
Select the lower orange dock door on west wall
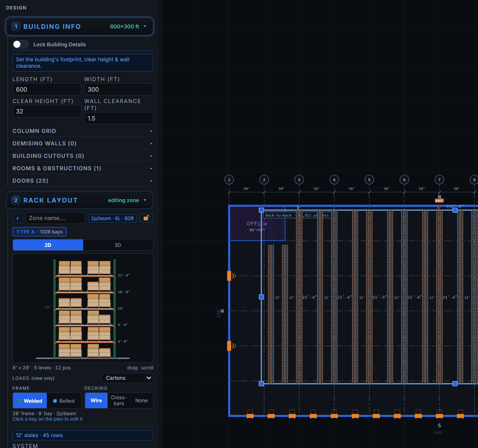(229, 346)
